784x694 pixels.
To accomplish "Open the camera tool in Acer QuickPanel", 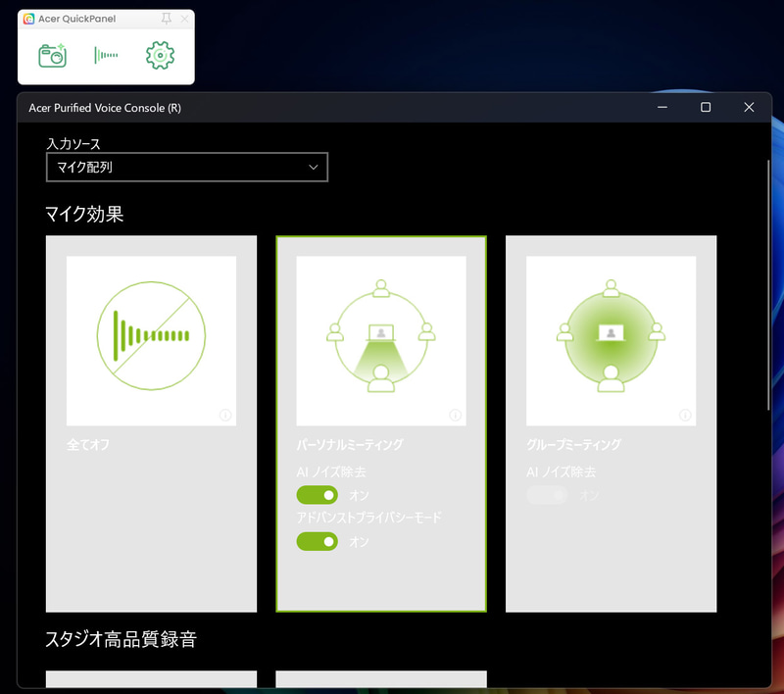I will (53, 55).
